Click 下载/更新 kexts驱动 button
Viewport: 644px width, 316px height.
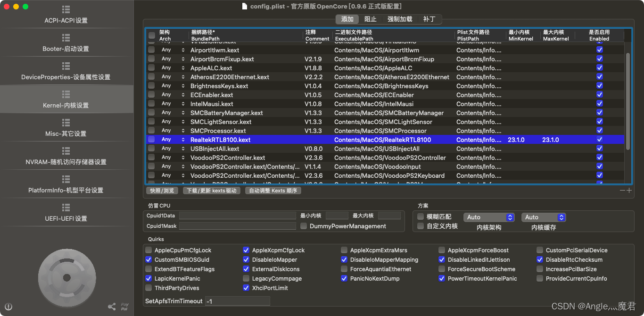point(212,191)
